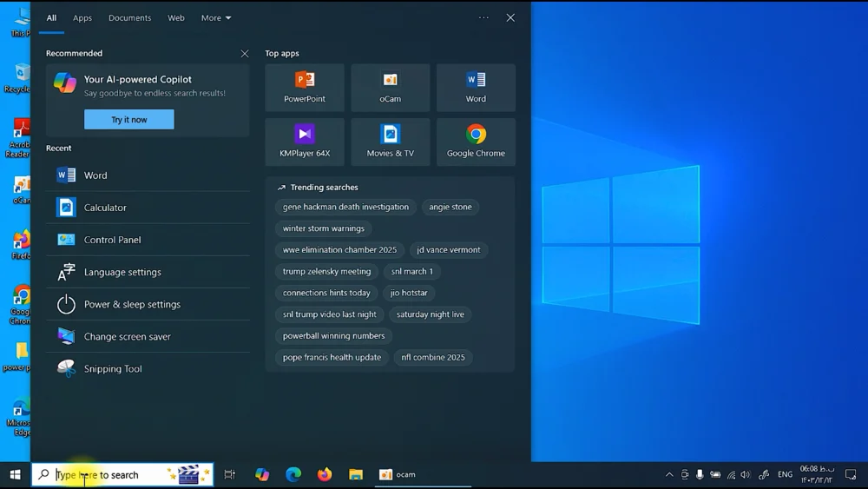Viewport: 868px width, 489px height.
Task: Switch ENG input language indicator
Action: coord(785,474)
